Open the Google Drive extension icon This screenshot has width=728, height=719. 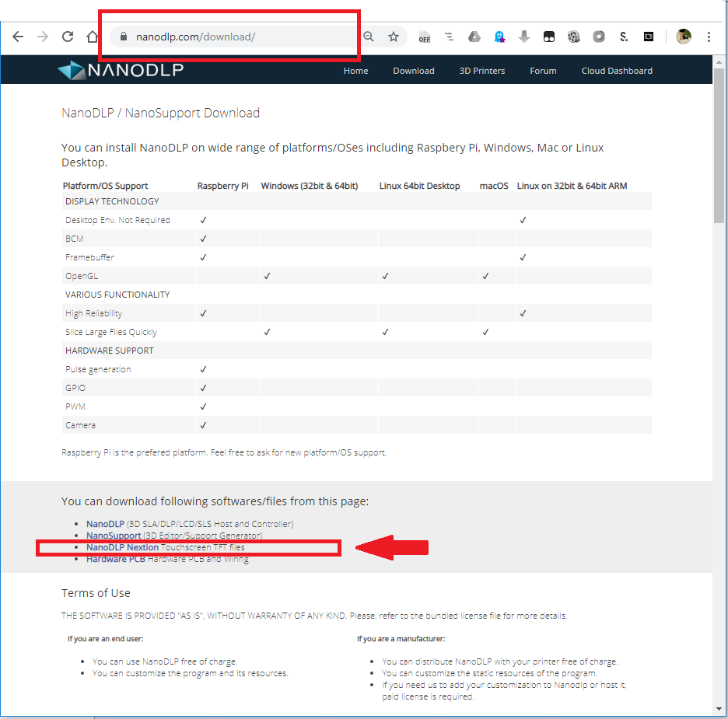474,37
